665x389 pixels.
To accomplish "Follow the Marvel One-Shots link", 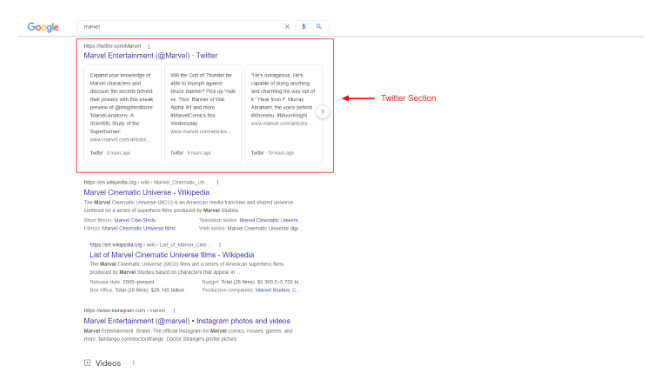I will click(135, 220).
